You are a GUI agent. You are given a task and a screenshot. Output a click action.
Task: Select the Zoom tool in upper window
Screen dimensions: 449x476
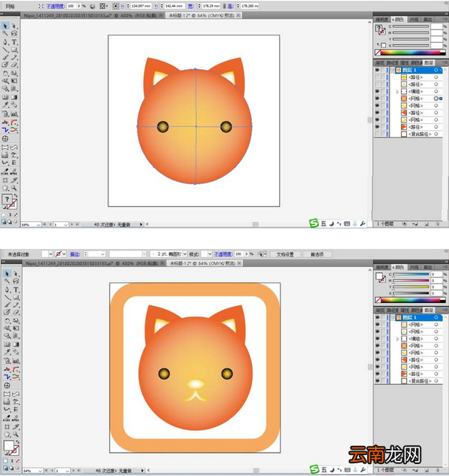click(14, 188)
